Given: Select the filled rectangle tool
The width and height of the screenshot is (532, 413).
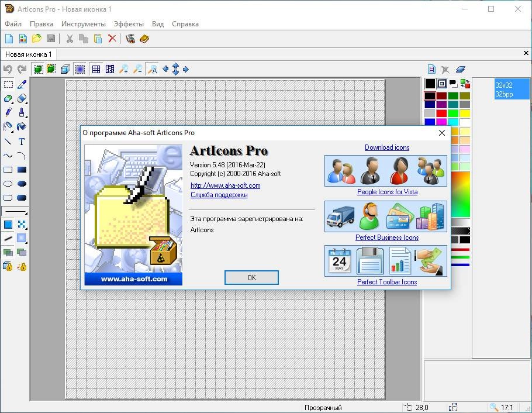Looking at the screenshot, I should [x=22, y=170].
